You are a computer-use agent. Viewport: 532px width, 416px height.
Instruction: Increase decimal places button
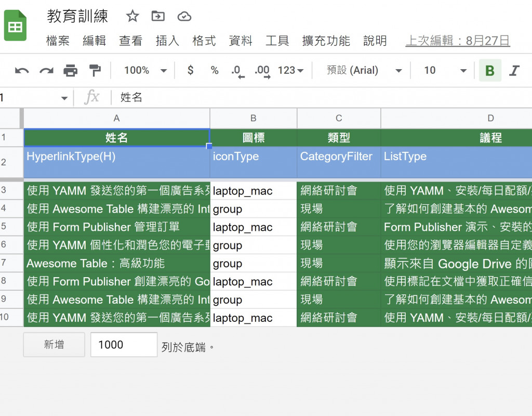pos(262,71)
